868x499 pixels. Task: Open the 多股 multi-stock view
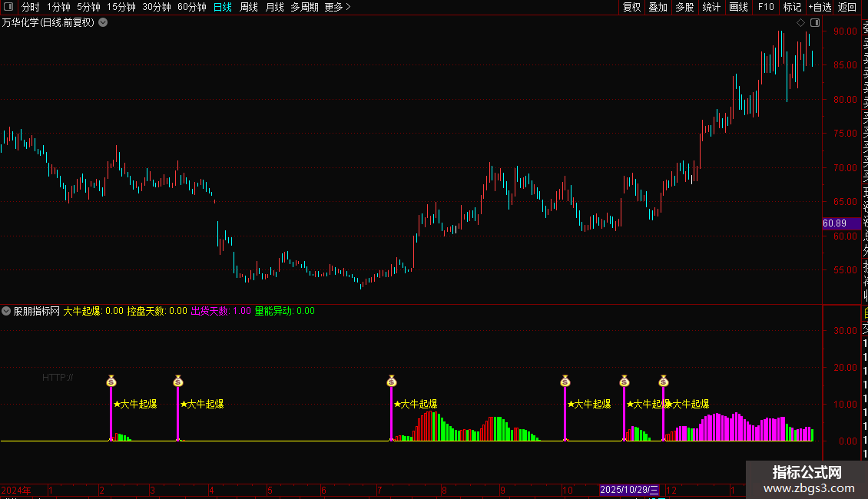(x=684, y=7)
